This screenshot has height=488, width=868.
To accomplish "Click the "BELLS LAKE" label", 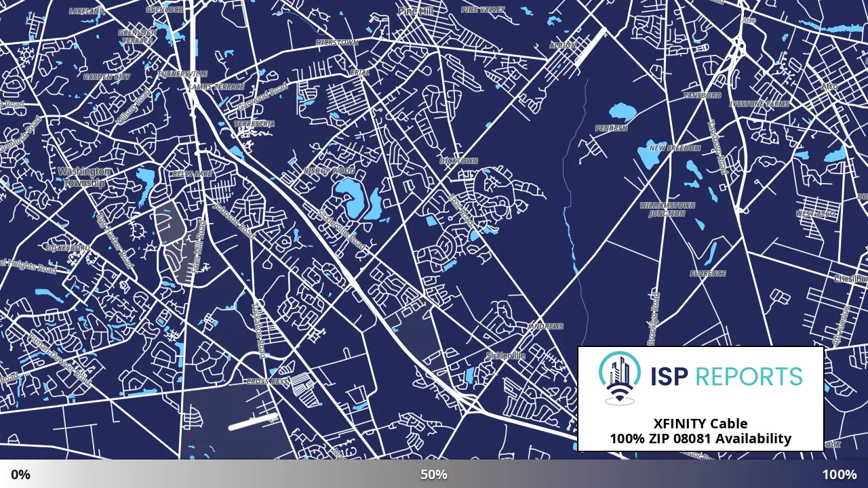I will 192,174.
